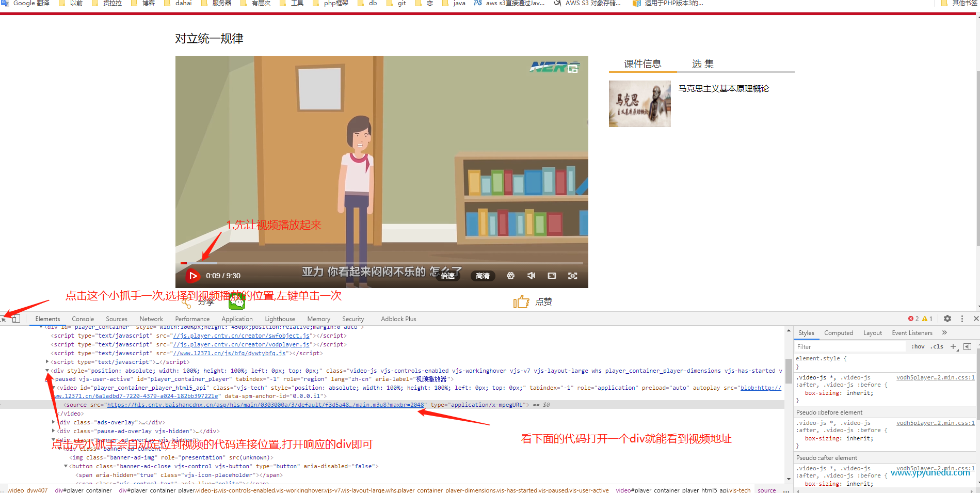Open DevTools settings gear icon
Viewport: 980px width, 493px height.
coord(947,319)
